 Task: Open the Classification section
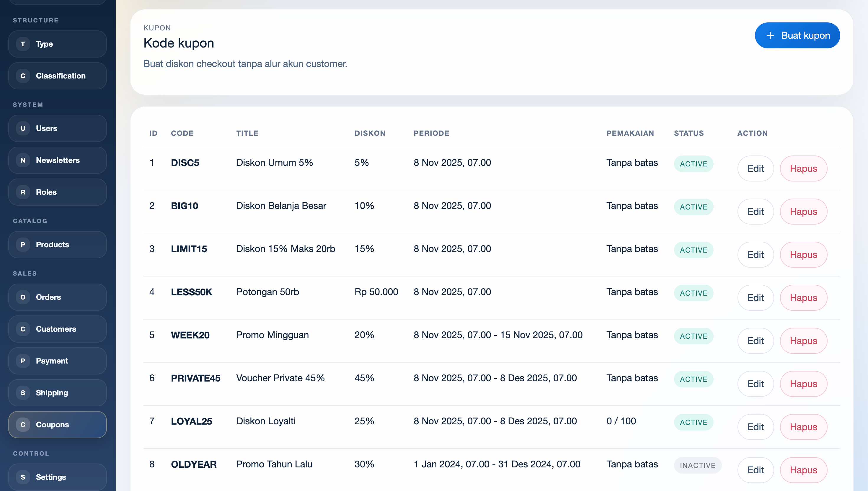(x=57, y=76)
